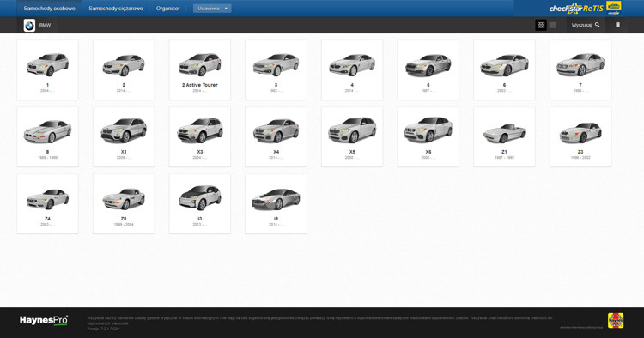Viewport: 644px width, 338px height.
Task: Switch to grid tile view icon
Action: (x=541, y=25)
